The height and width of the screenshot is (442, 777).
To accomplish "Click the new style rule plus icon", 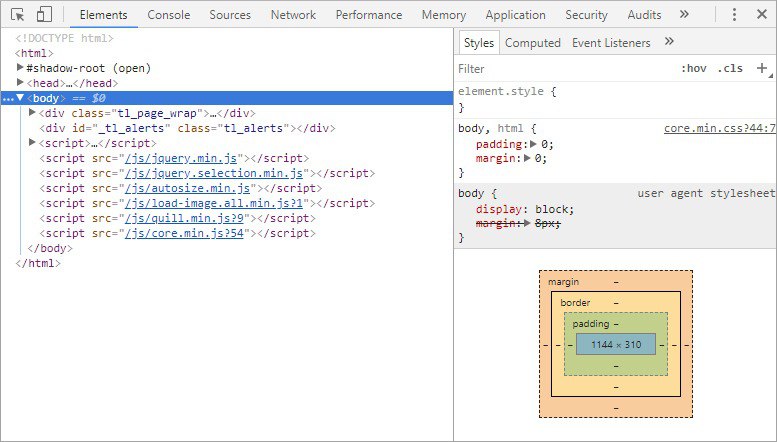I will [x=762, y=68].
